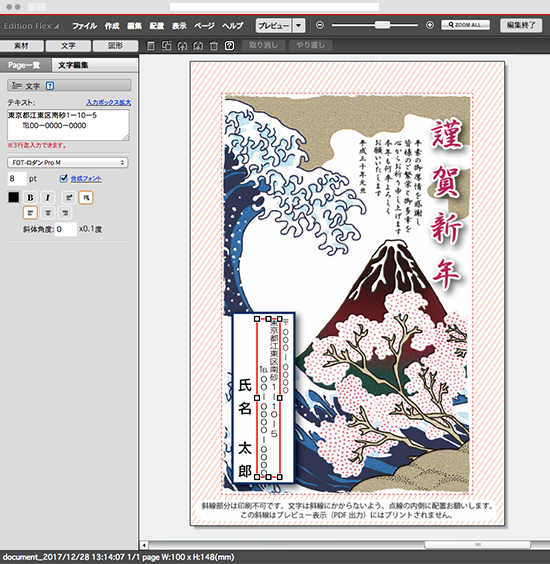This screenshot has width=550, height=564.
Task: Open the ヘルプ menu
Action: point(232,26)
